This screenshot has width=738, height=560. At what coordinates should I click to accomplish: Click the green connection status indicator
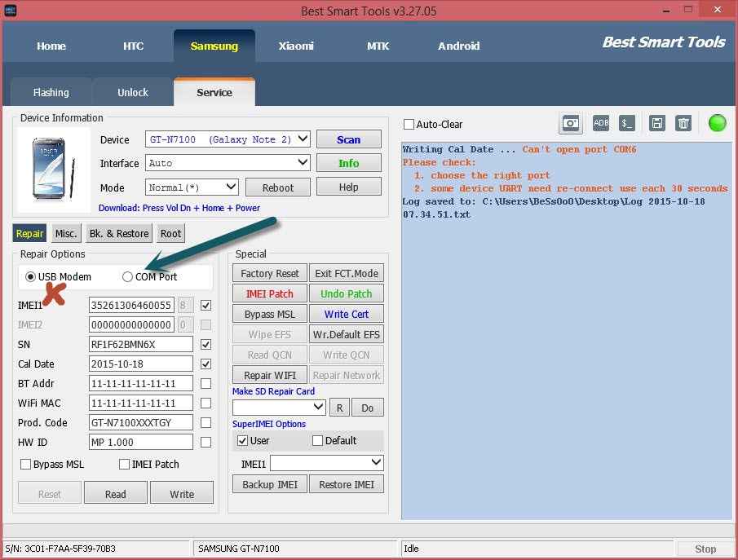pyautogui.click(x=718, y=123)
